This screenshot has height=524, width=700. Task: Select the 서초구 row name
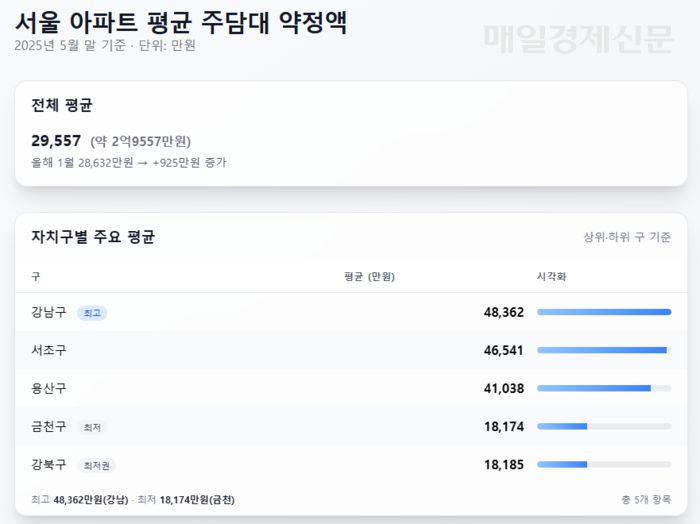click(49, 350)
